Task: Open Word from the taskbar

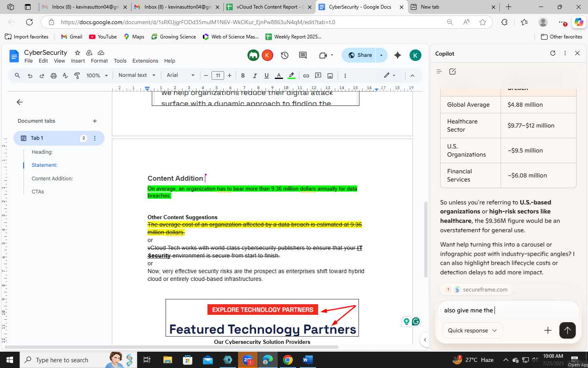Action: click(307, 360)
